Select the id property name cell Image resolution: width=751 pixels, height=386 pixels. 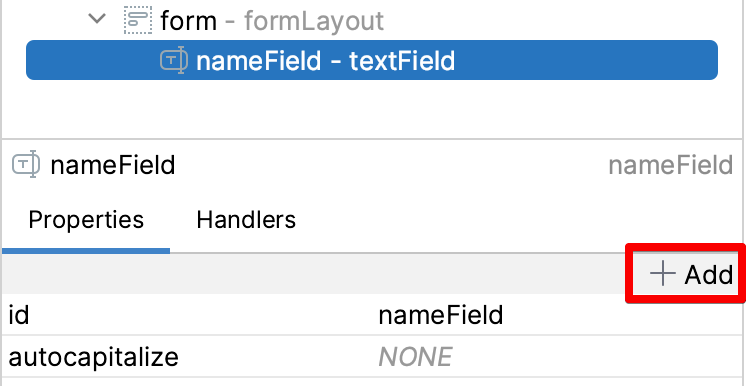point(190,315)
